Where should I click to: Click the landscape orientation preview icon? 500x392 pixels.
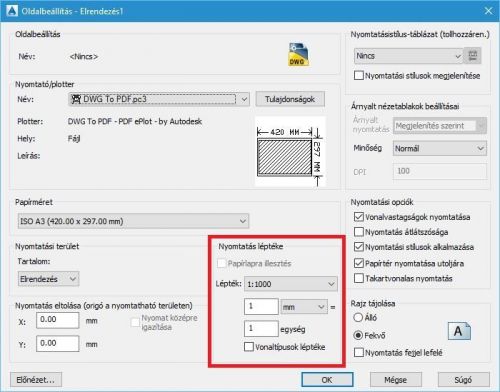click(459, 331)
